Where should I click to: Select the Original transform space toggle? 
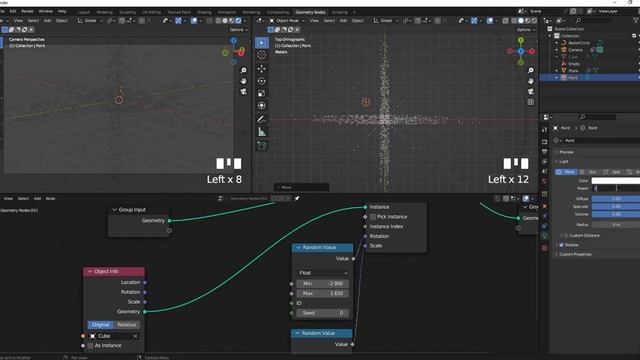(x=100, y=325)
